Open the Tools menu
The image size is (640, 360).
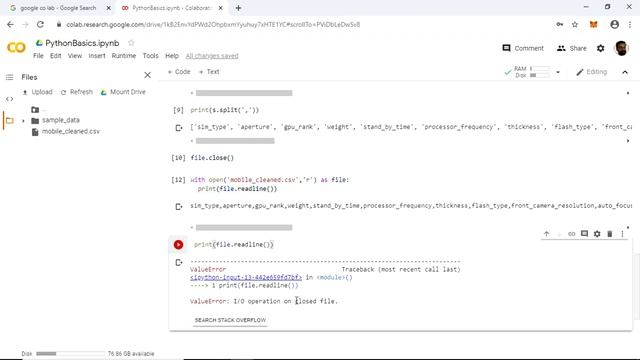coord(150,56)
